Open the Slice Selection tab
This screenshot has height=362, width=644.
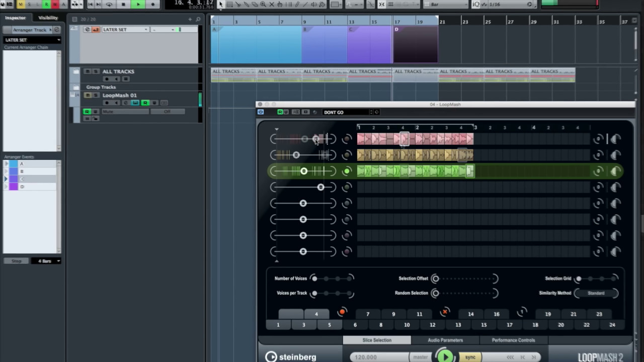[x=377, y=340]
